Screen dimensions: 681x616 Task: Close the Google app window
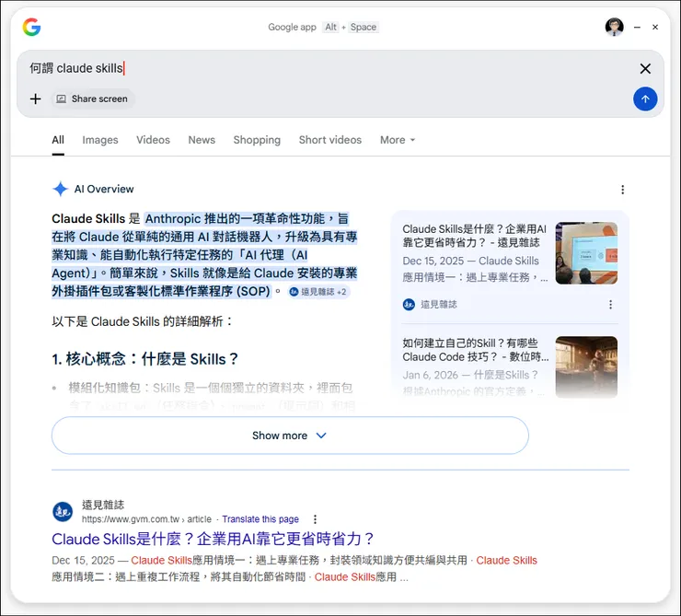[x=655, y=27]
